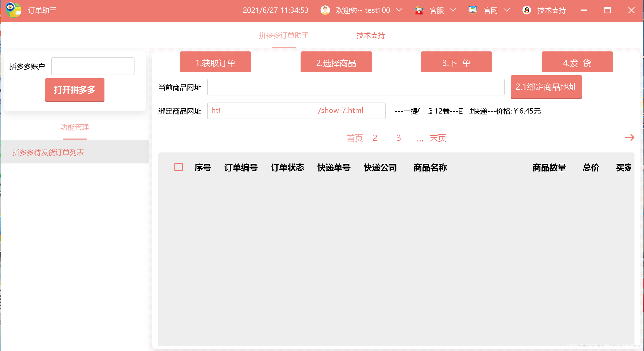Click the QQ penguin tech support icon
The width and height of the screenshot is (644, 351).
tap(527, 10)
